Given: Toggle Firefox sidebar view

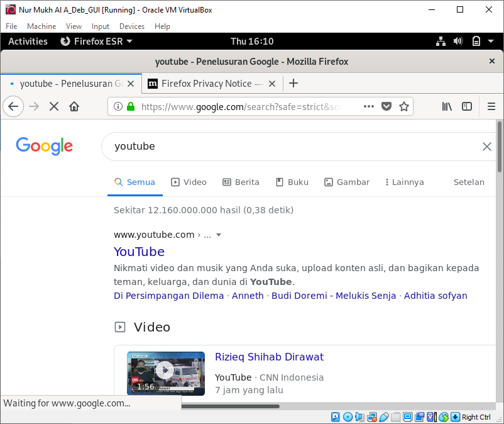Looking at the screenshot, I should 467,106.
